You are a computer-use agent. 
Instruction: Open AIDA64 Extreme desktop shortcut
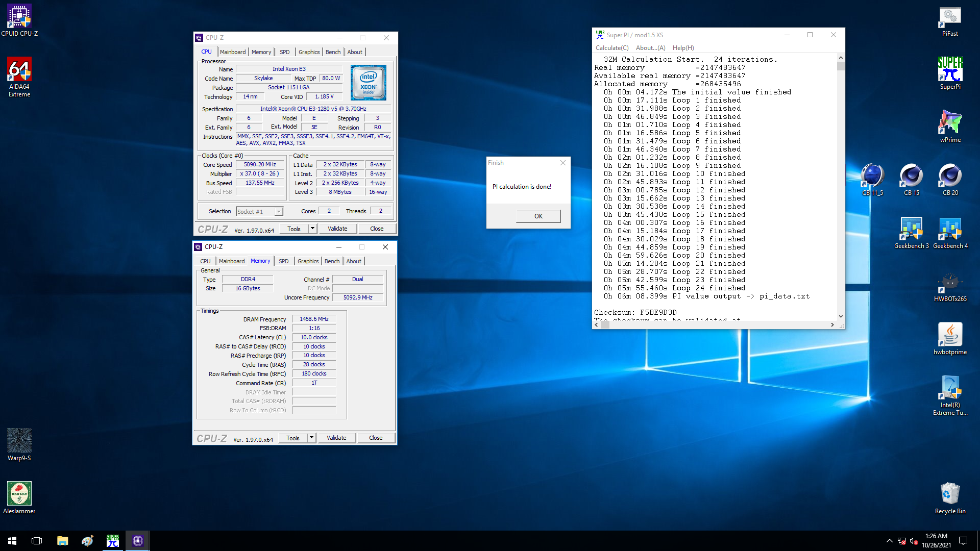coord(19,77)
